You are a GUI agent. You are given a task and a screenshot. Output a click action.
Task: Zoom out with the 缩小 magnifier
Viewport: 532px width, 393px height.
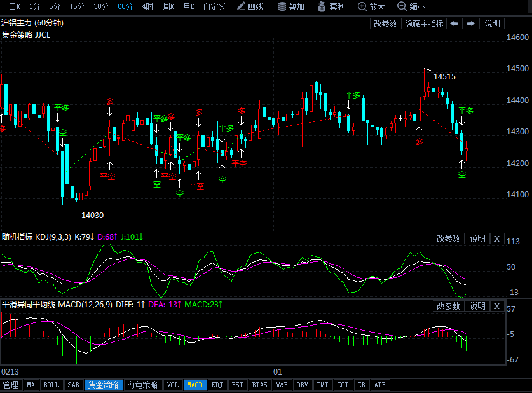(x=411, y=6)
